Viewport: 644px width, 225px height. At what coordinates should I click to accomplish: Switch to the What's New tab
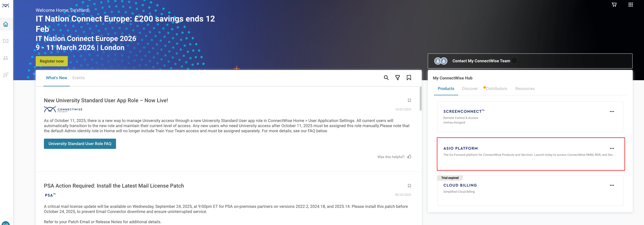pyautogui.click(x=56, y=78)
